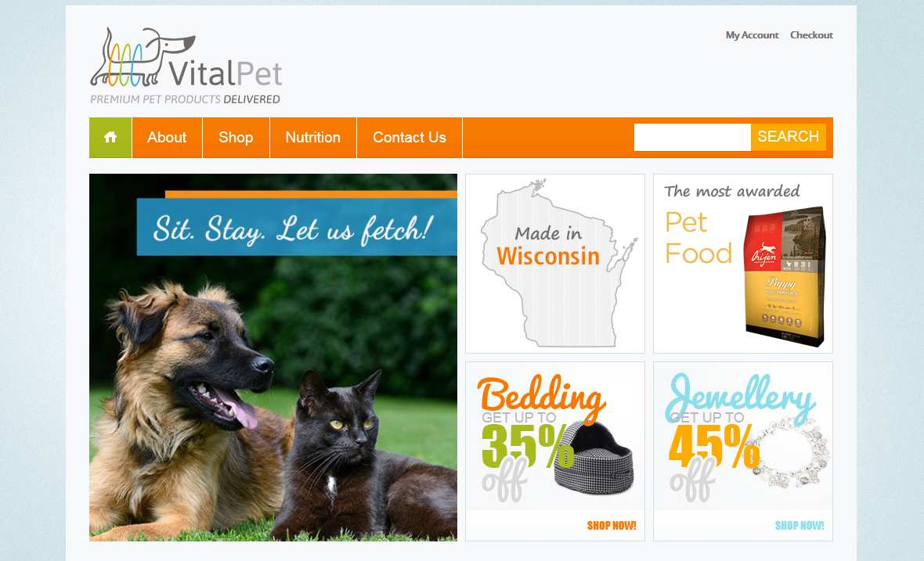Open the My Account link

click(752, 35)
